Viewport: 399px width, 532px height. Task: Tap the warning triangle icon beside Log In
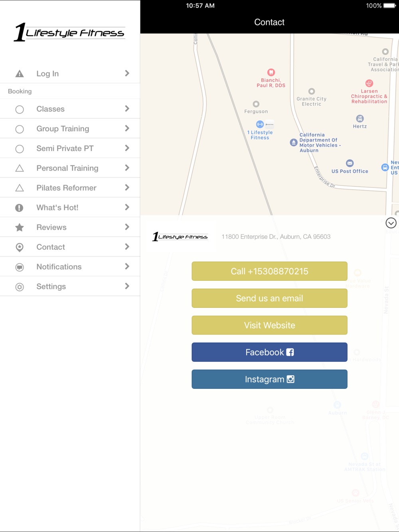[19, 74]
